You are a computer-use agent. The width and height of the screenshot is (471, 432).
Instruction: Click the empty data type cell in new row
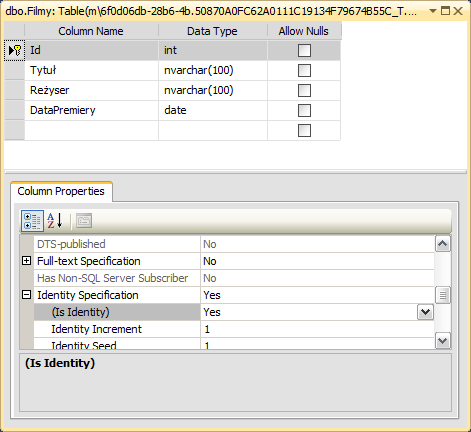213,130
